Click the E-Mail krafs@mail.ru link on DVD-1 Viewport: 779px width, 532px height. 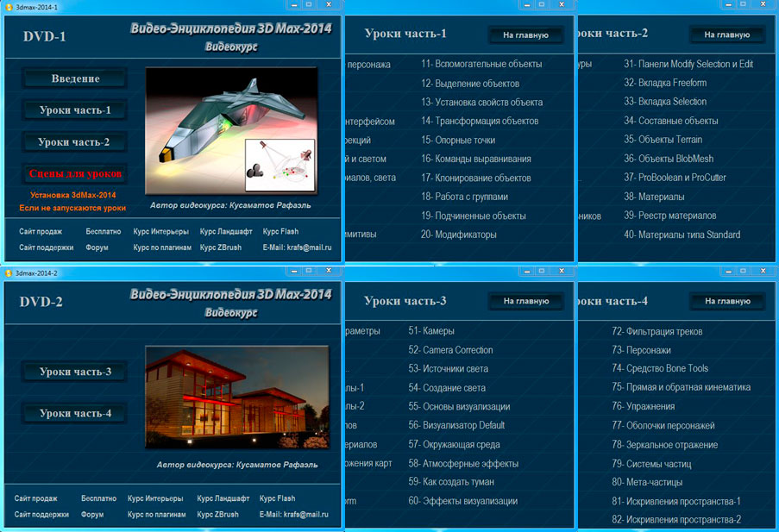click(297, 247)
